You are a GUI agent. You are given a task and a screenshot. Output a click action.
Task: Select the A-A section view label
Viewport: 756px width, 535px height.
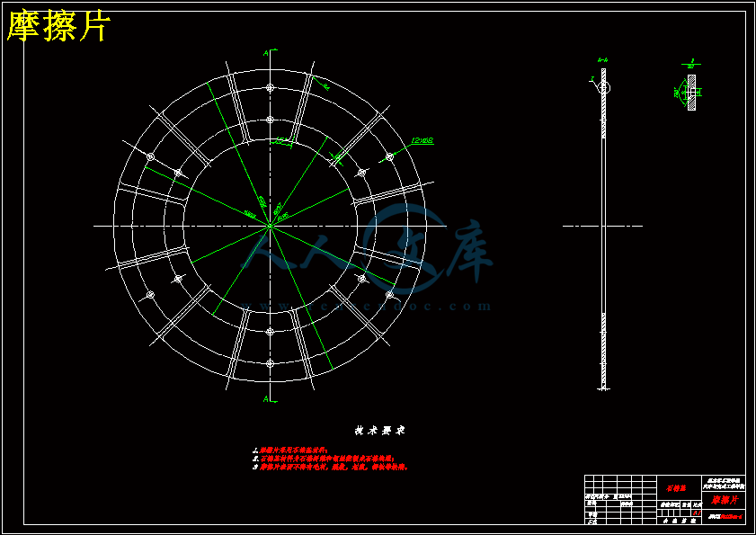coord(602,60)
